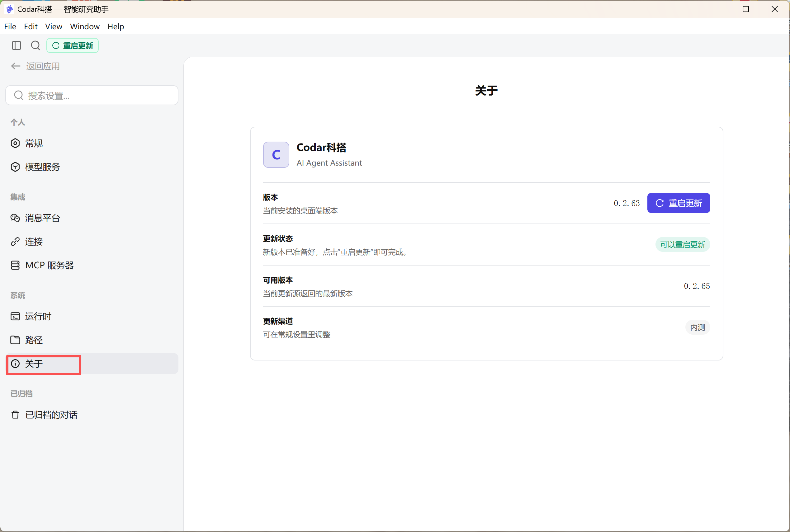Open 路径 folder icon
The width and height of the screenshot is (790, 532).
coord(15,340)
